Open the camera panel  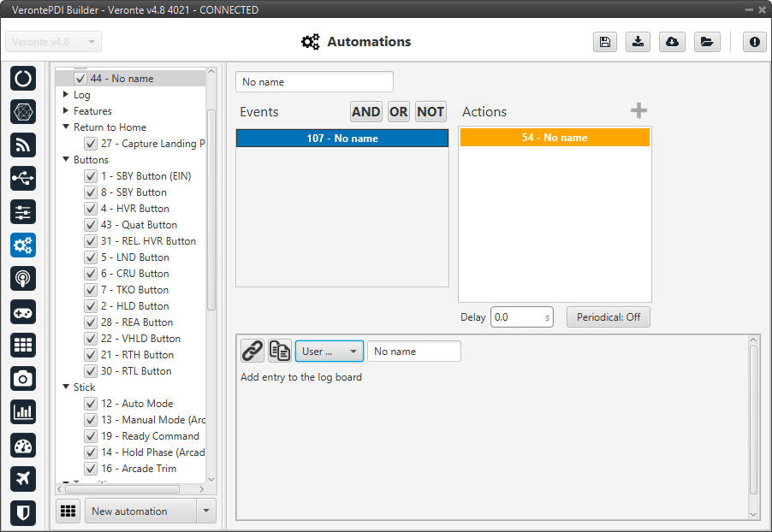point(22,378)
